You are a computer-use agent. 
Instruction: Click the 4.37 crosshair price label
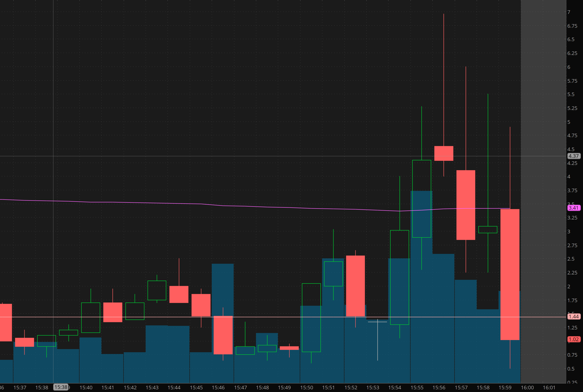tap(574, 156)
